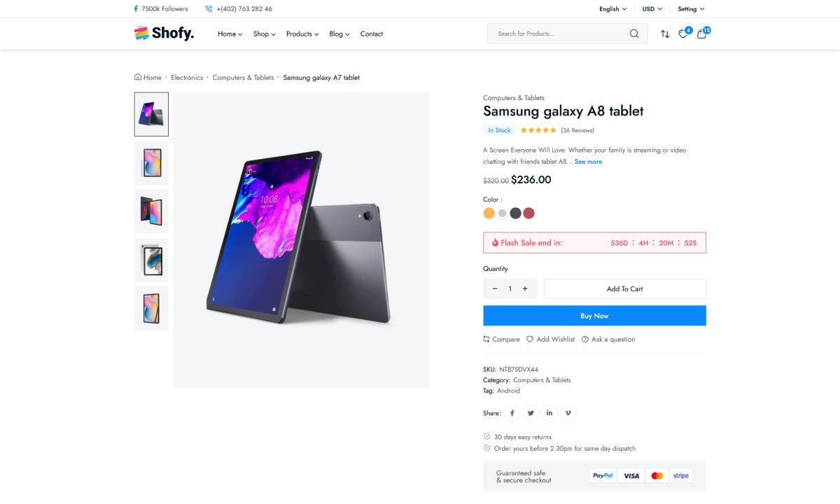The width and height of the screenshot is (840, 504).
Task: Open the USD currency dropdown
Action: [x=652, y=9]
